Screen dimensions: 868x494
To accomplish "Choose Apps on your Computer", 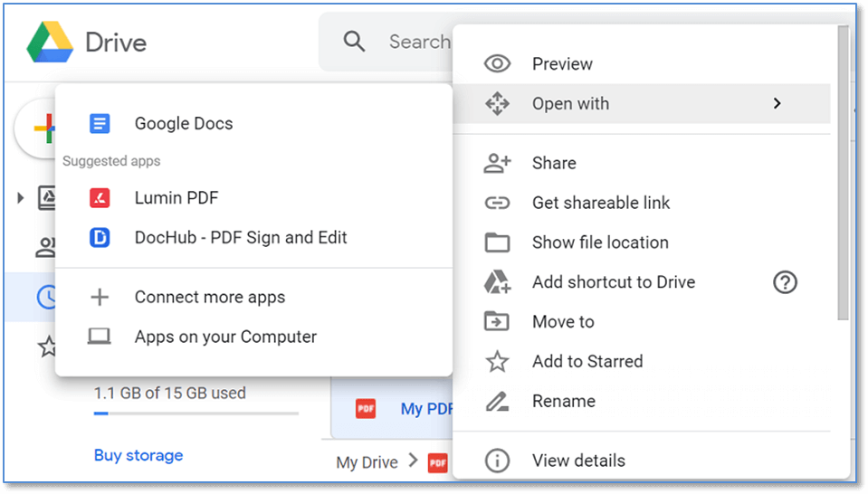I will pos(253,337).
